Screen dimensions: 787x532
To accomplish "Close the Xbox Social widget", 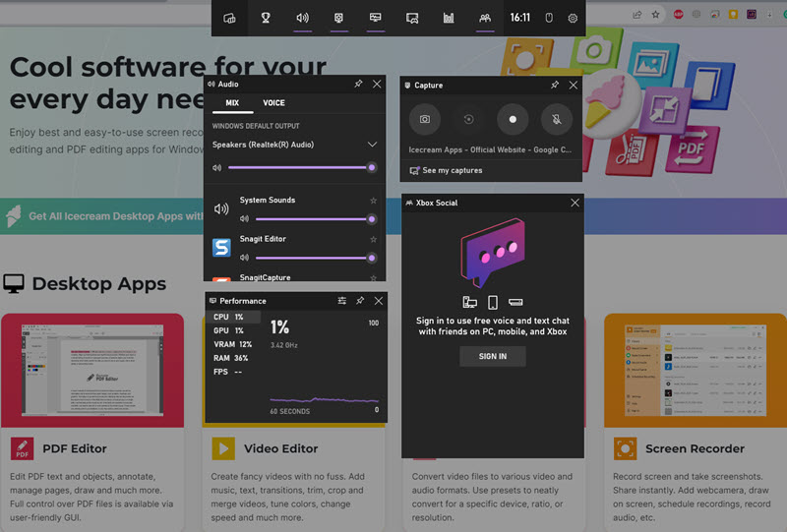I will pyautogui.click(x=575, y=203).
